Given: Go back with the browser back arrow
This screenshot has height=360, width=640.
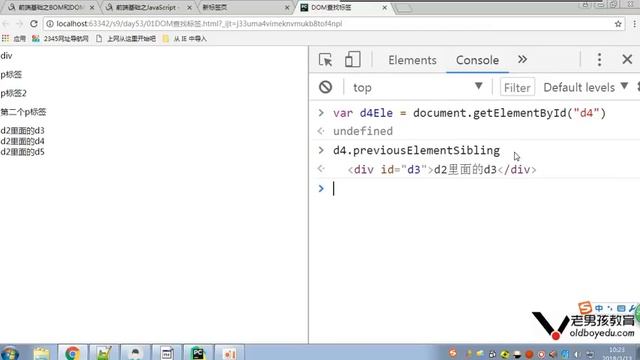Looking at the screenshot, I should (x=6, y=24).
